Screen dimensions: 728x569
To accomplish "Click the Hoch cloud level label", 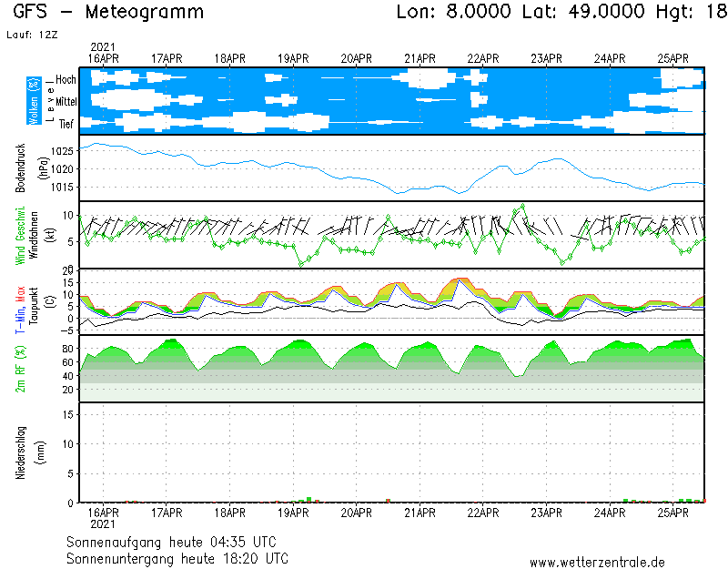I will click(x=66, y=80).
